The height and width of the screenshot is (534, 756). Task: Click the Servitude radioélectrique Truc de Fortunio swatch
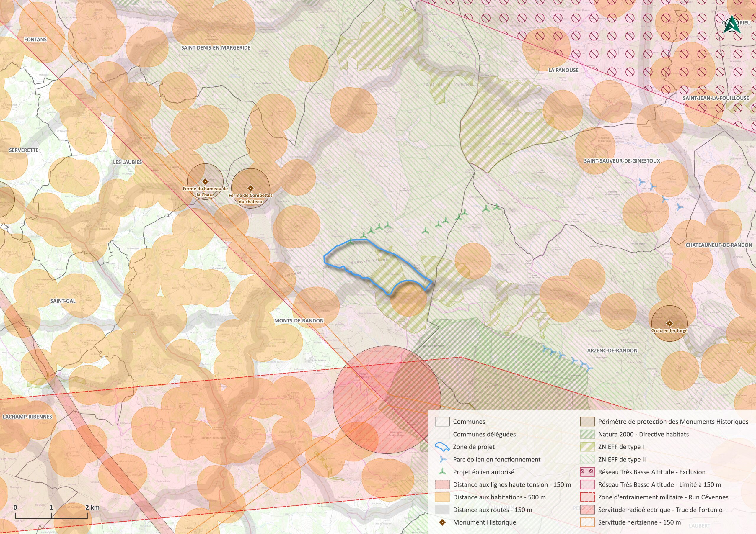coord(587,510)
